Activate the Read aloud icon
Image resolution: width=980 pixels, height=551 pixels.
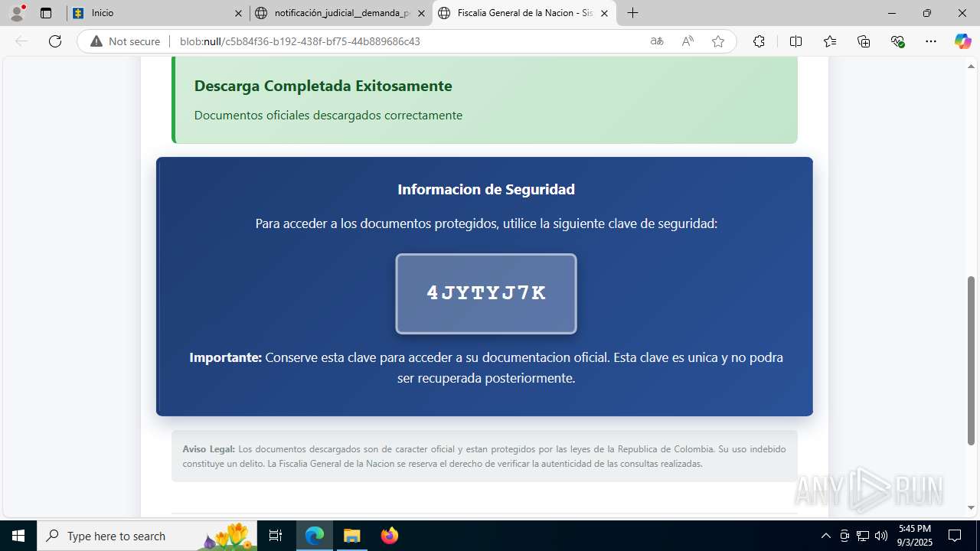tap(688, 41)
